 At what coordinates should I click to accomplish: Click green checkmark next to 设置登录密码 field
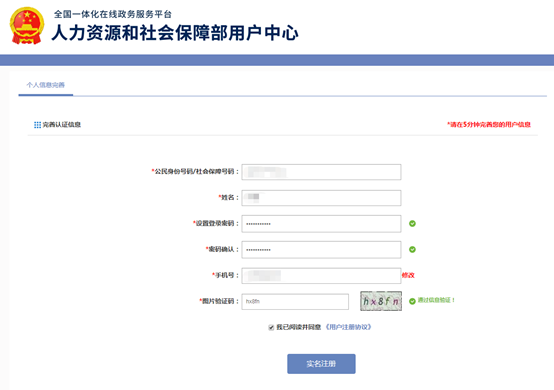click(x=412, y=223)
